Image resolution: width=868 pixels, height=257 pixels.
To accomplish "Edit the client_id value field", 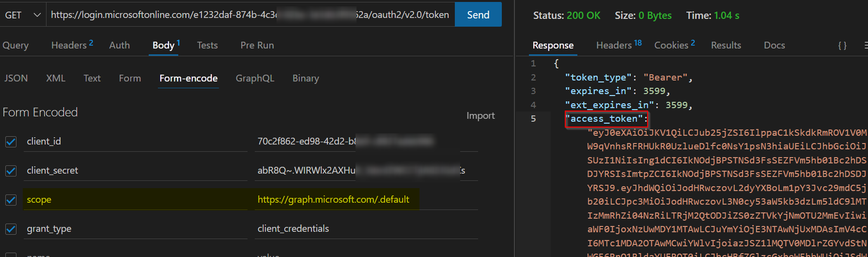I will [366, 141].
